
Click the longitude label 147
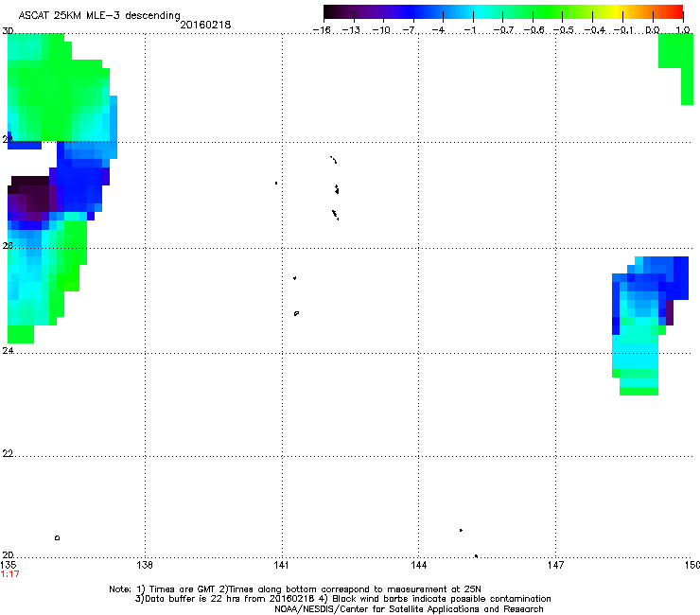tap(555, 565)
